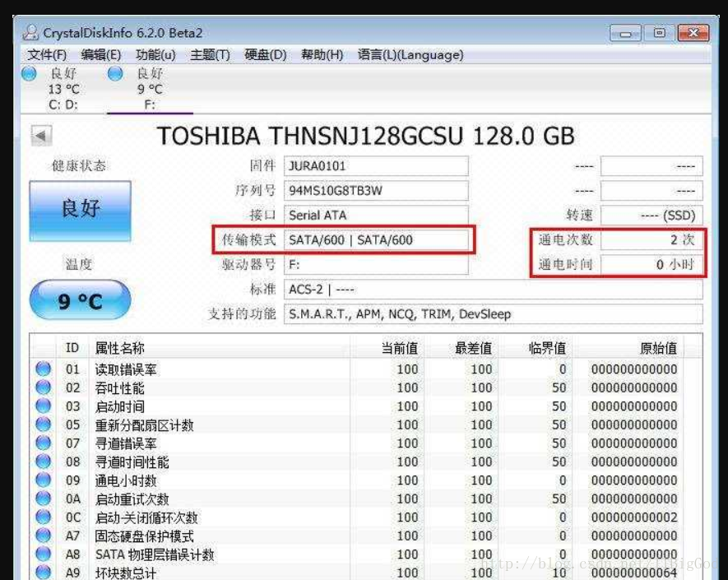The image size is (728, 580).
Task: Click status icon of attribute 0A row
Action: point(43,499)
